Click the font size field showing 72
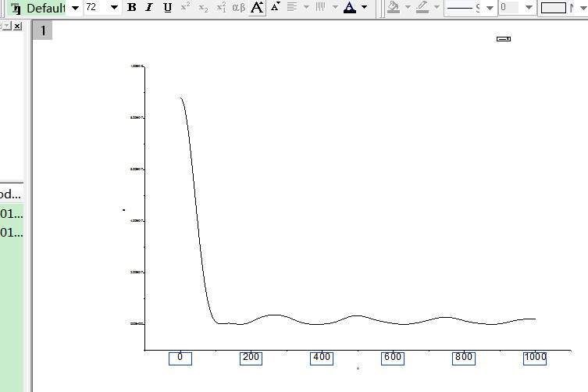This screenshot has width=588, height=392. click(x=96, y=7)
